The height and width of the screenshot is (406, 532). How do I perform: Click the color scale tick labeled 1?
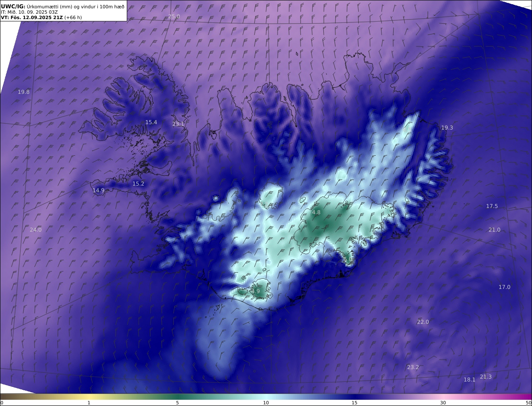(89, 403)
